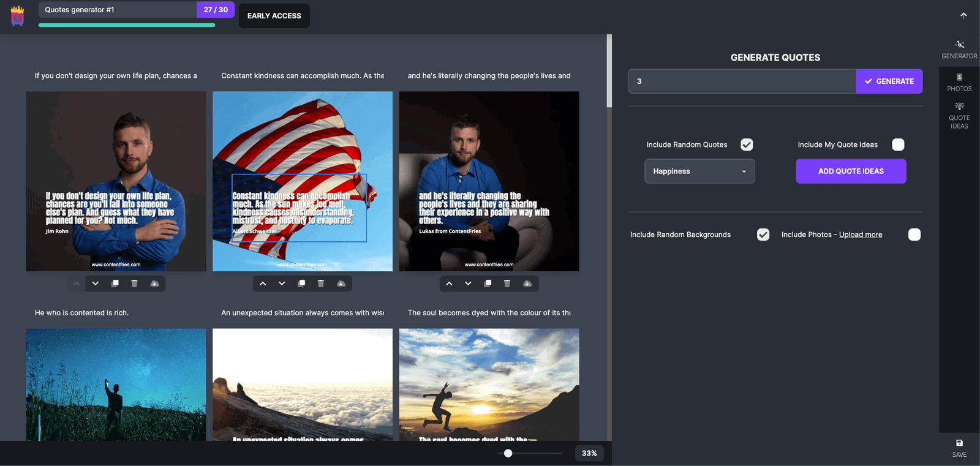Move the Lukas ContentFries card up
980x466 pixels.
(x=449, y=284)
